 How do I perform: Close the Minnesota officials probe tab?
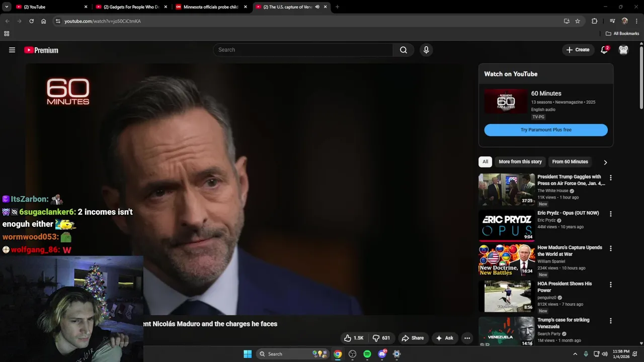(246, 7)
